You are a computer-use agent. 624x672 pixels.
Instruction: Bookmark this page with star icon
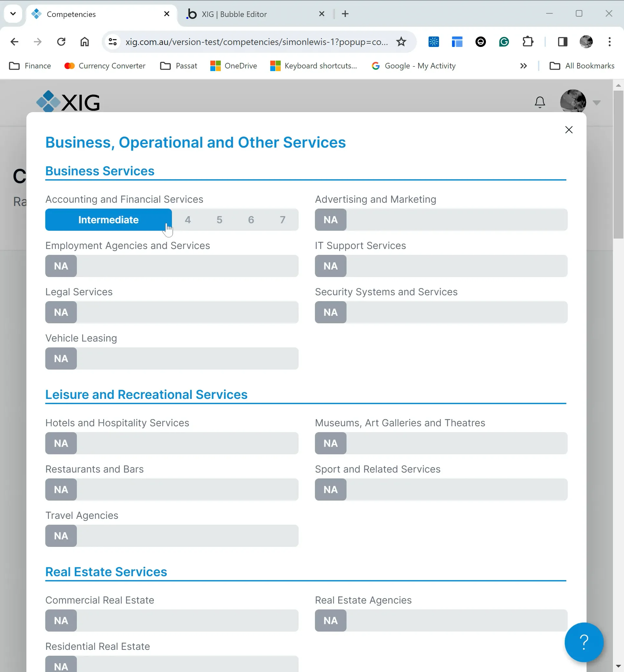pyautogui.click(x=401, y=42)
